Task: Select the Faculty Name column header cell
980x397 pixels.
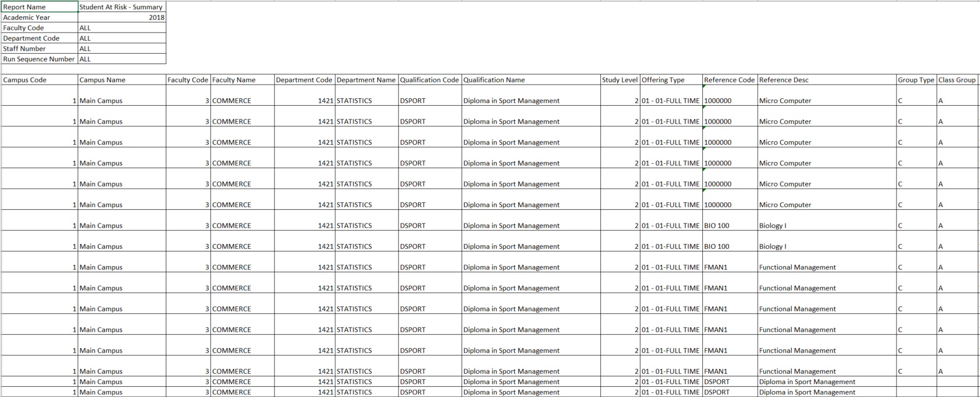Action: (x=242, y=80)
